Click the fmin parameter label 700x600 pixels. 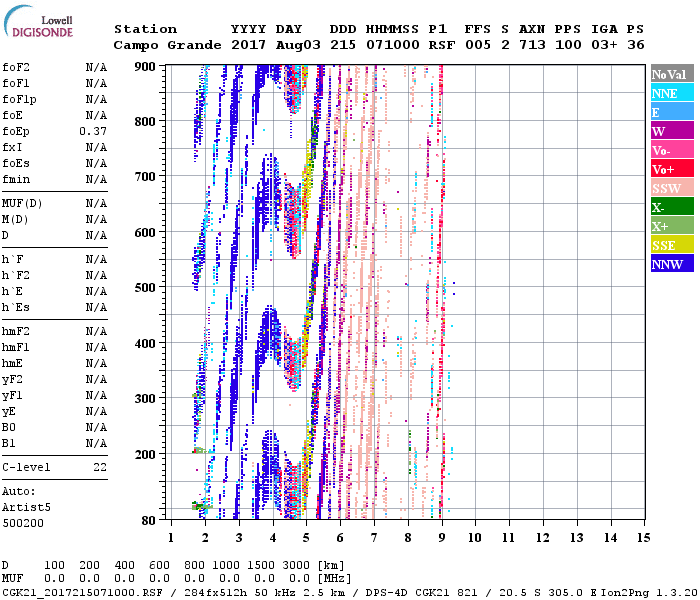16,179
